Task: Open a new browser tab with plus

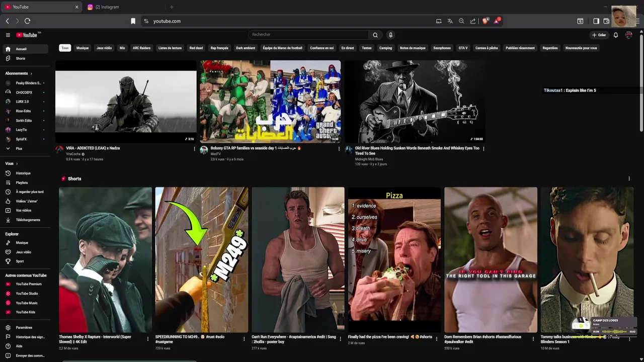Action: point(172,7)
